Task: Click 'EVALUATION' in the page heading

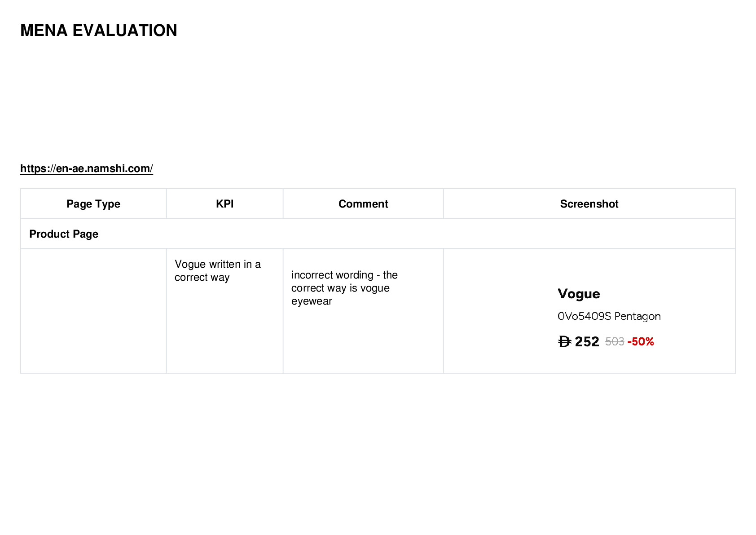Action: 125,31
